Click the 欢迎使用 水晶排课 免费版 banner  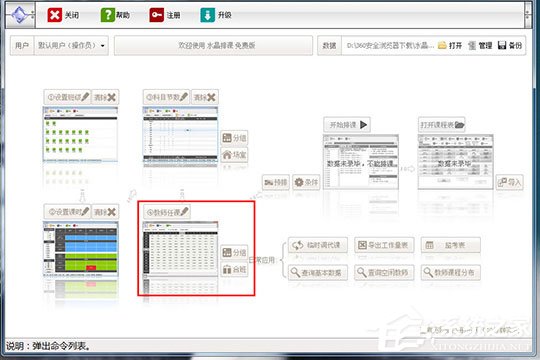[x=214, y=45]
